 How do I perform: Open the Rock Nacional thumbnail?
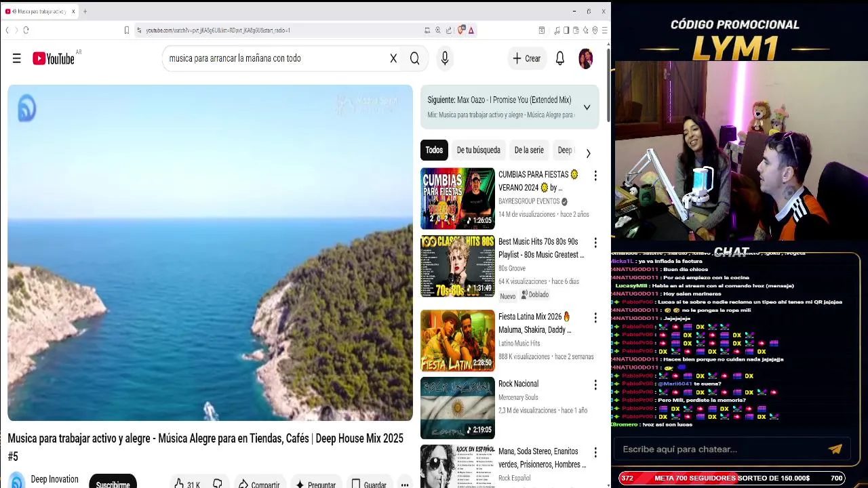click(458, 408)
